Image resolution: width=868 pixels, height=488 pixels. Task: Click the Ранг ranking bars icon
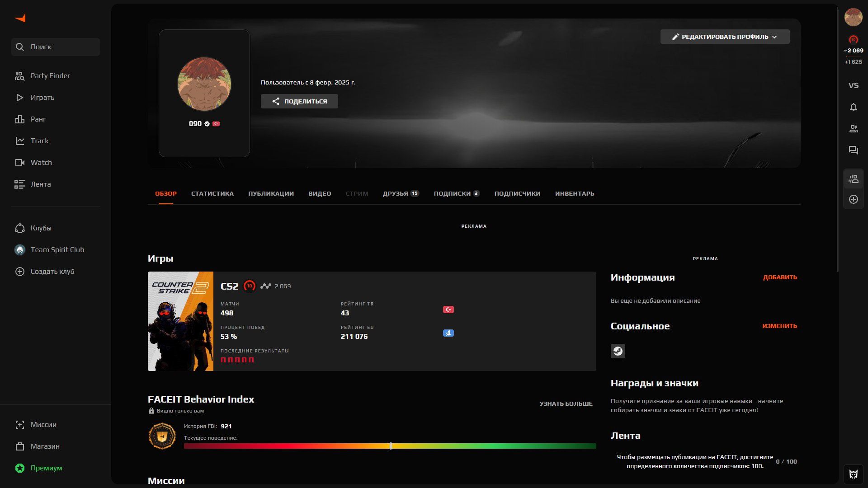tap(19, 119)
